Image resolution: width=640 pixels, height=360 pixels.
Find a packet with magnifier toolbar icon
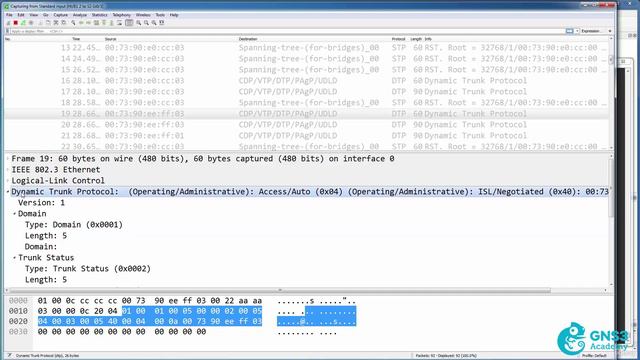(73, 23)
